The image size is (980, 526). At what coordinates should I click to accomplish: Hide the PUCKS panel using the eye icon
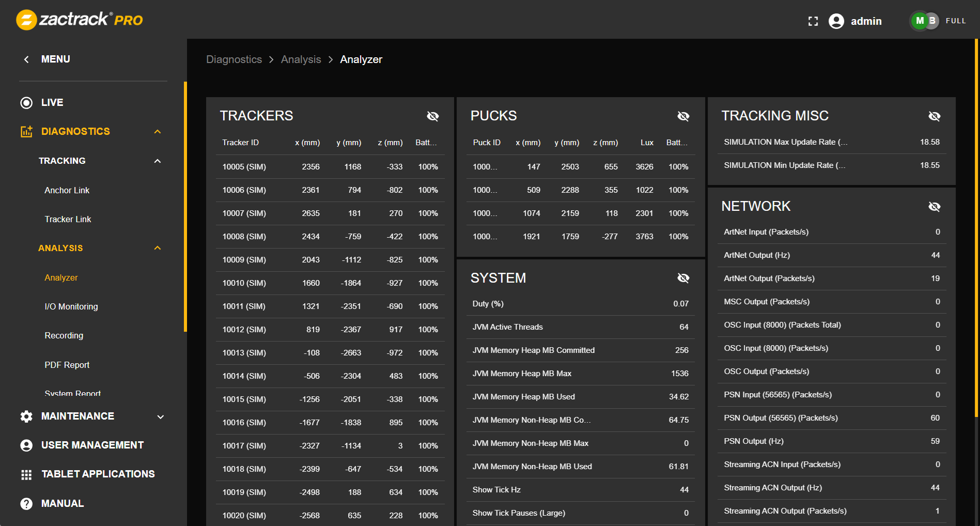tap(683, 116)
